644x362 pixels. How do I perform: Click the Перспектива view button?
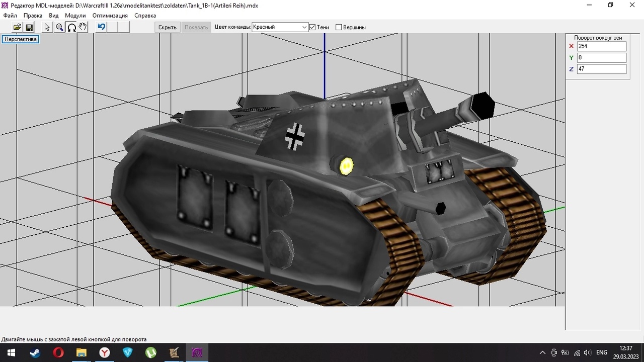click(x=21, y=39)
